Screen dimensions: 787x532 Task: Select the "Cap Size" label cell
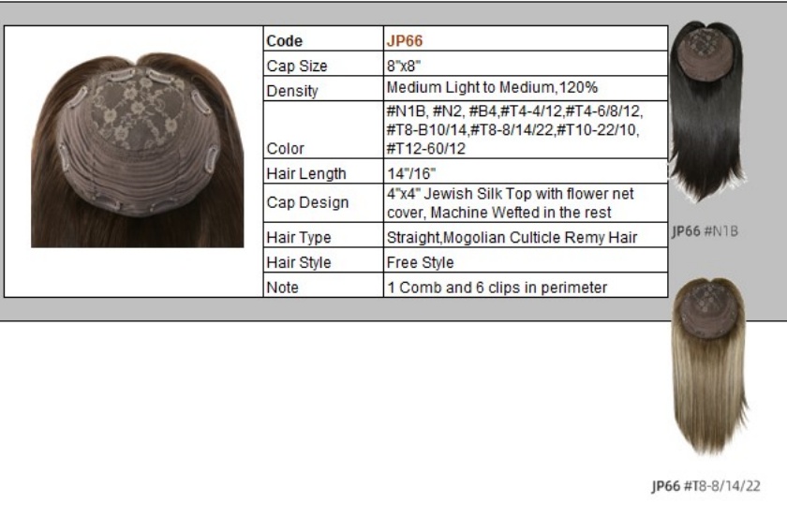point(297,66)
